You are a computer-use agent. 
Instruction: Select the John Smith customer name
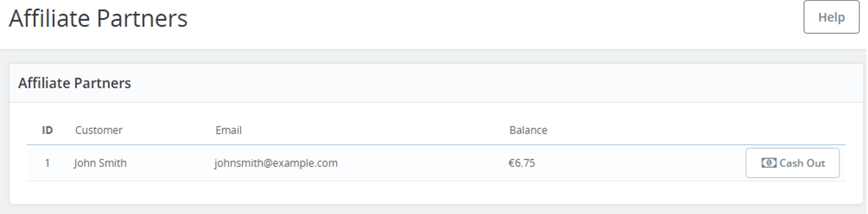point(100,163)
